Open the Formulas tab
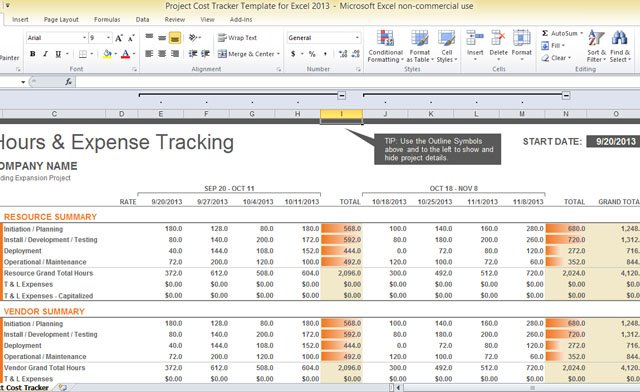 tap(107, 20)
